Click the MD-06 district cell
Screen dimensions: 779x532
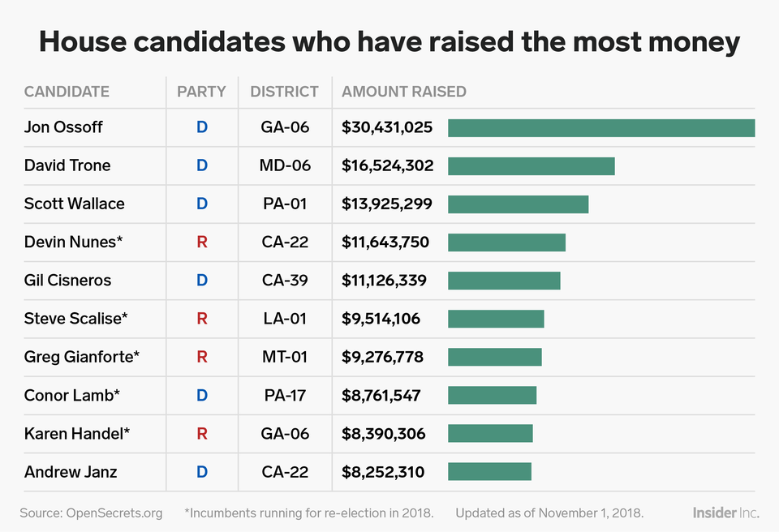pyautogui.click(x=285, y=166)
